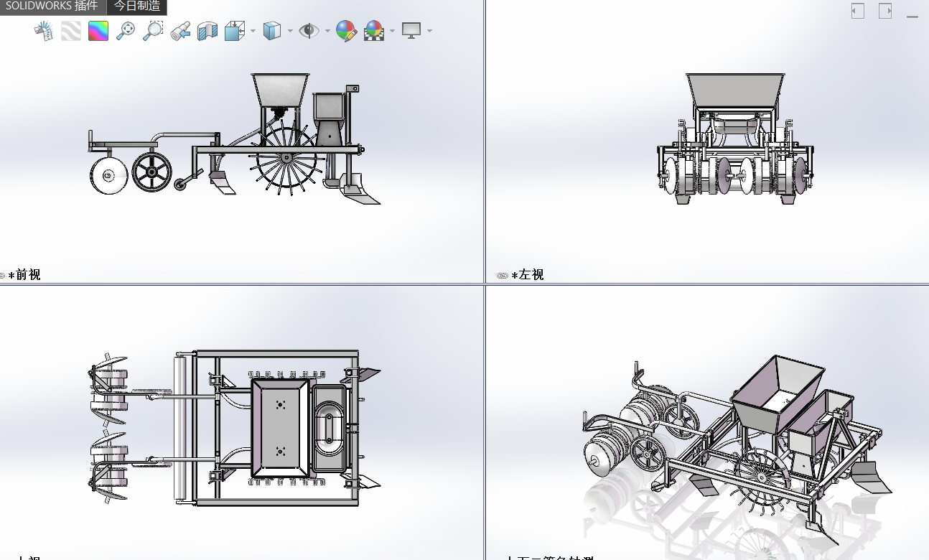Return to the Previous View
This screenshot has width=929, height=560.
tap(180, 31)
